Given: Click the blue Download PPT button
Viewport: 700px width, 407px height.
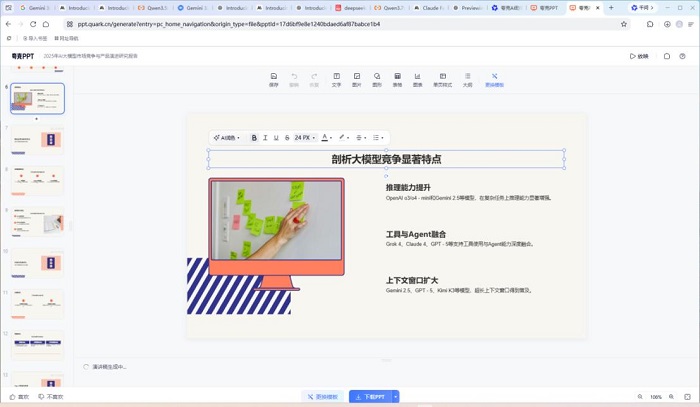Looking at the screenshot, I should (371, 396).
